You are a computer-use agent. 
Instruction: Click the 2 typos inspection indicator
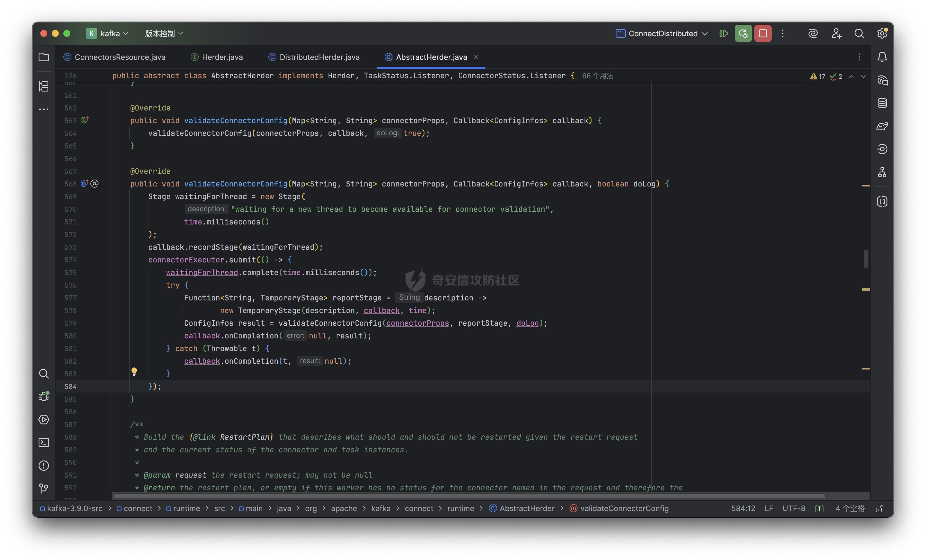(836, 76)
